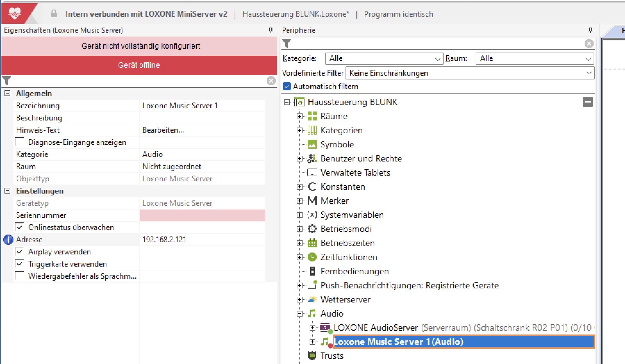Expand the Räume tree node
Screen dimensions: 625x364
pyautogui.click(x=299, y=116)
